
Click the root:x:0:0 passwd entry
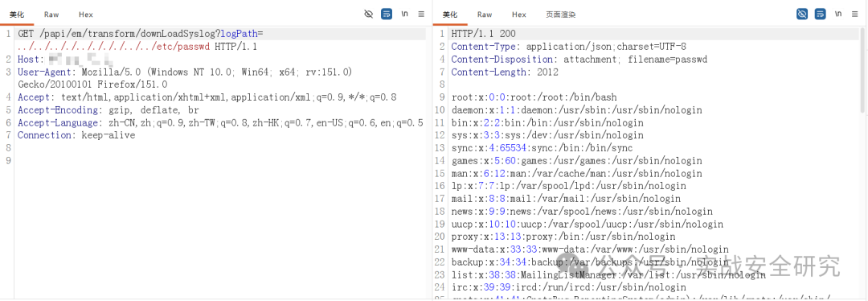pyautogui.click(x=534, y=97)
